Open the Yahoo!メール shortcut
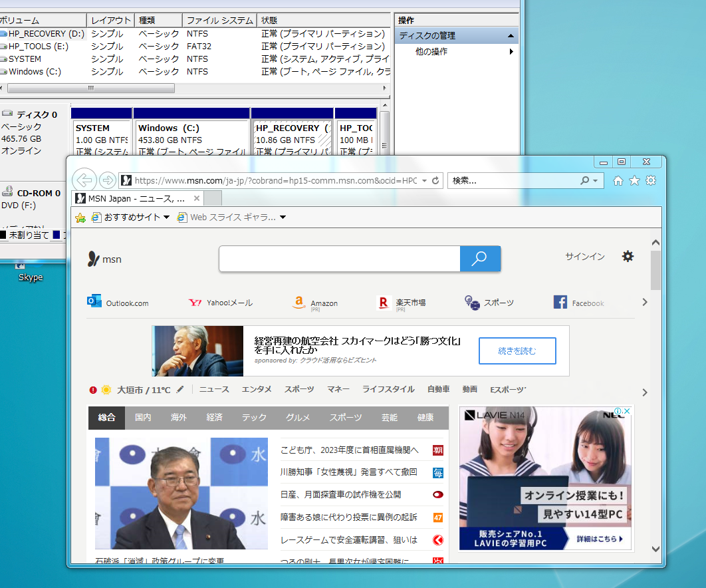The width and height of the screenshot is (706, 588). [220, 303]
